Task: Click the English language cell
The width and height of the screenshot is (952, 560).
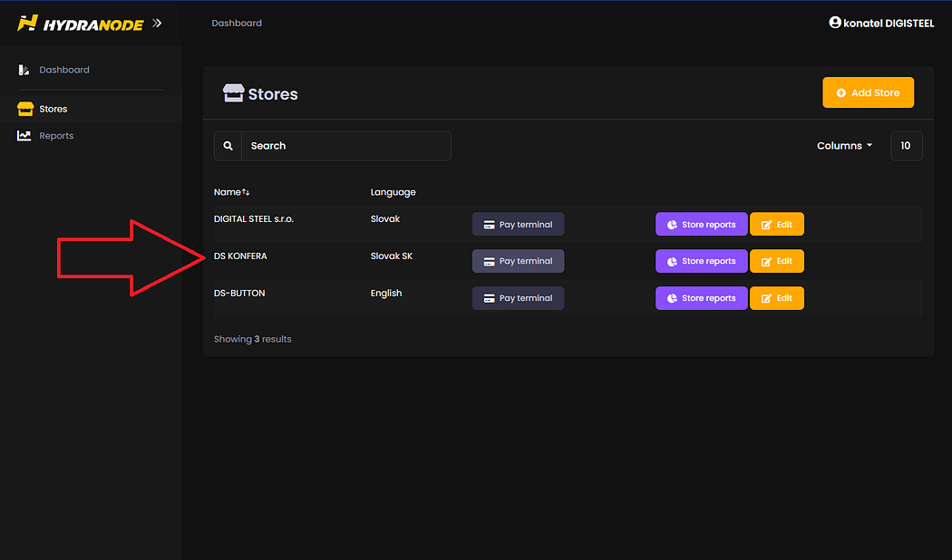Action: click(386, 293)
